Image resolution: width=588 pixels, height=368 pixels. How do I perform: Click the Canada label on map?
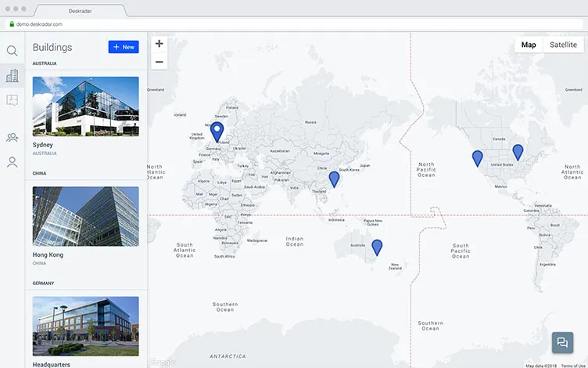click(x=499, y=139)
